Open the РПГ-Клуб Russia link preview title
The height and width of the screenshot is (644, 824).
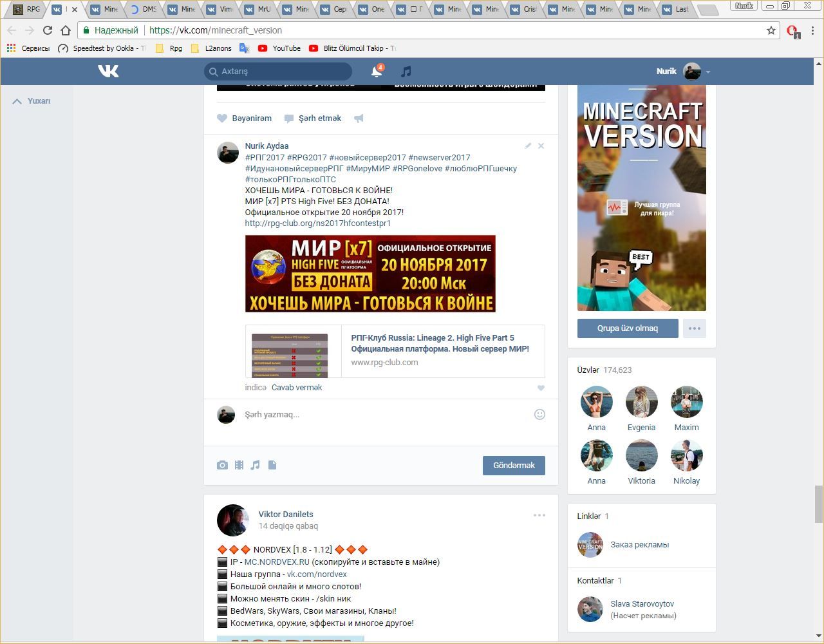tap(440, 343)
